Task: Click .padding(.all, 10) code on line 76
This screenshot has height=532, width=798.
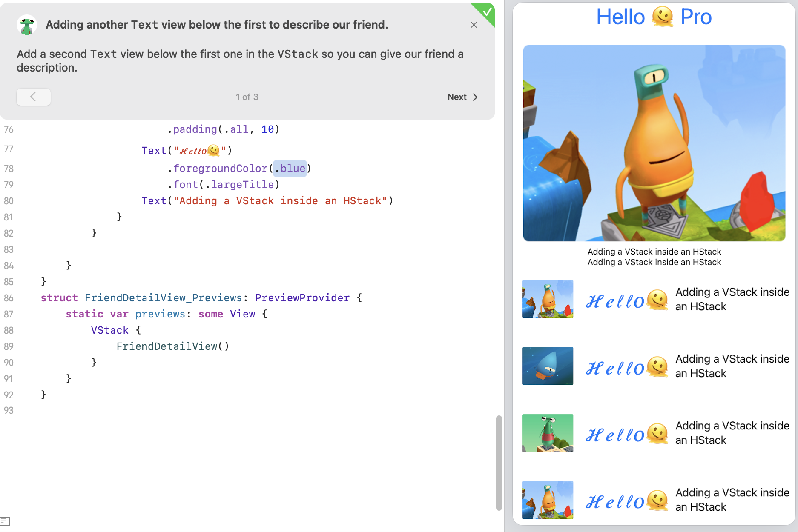Action: [x=223, y=129]
